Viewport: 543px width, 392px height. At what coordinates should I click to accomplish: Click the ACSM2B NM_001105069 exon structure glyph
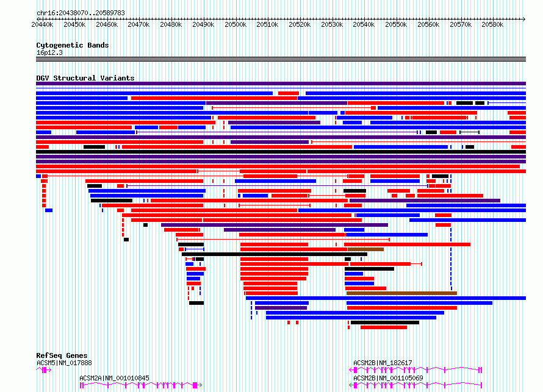[415, 385]
